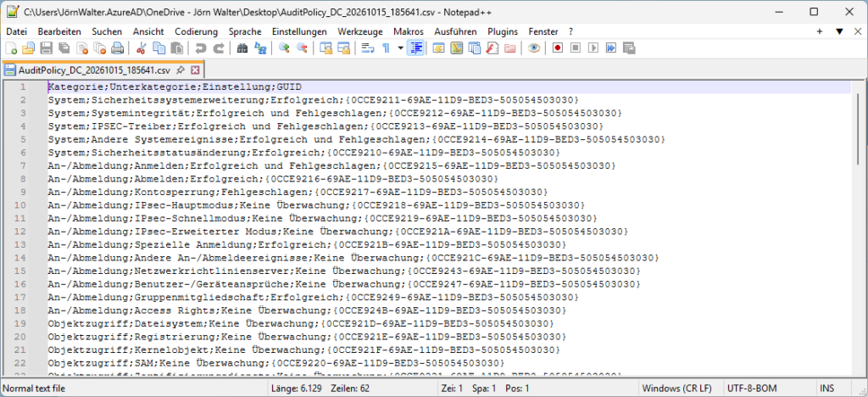Screen dimensions: 868x397
Task: Open the Einstellungen menu
Action: coord(299,31)
